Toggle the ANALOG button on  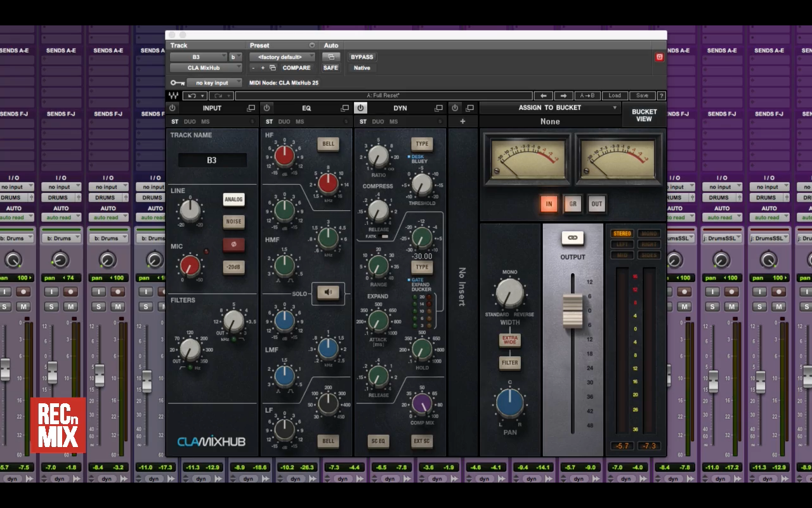(x=233, y=199)
